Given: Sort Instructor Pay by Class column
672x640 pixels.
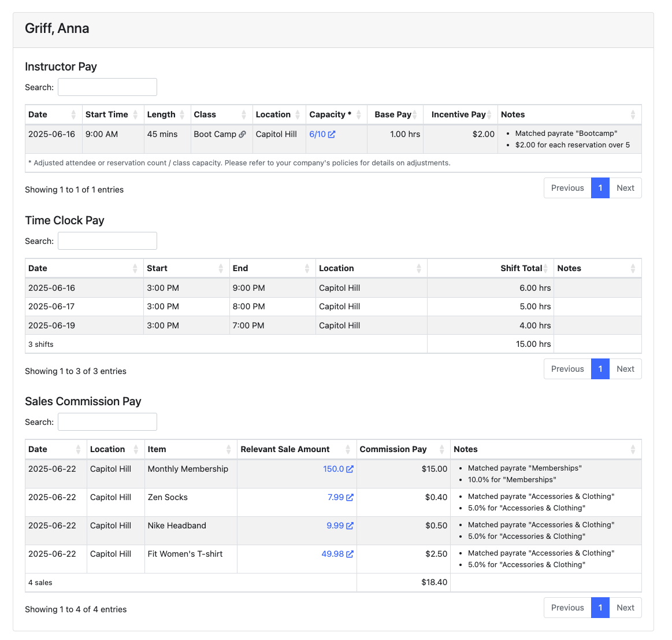Looking at the screenshot, I should tap(221, 114).
